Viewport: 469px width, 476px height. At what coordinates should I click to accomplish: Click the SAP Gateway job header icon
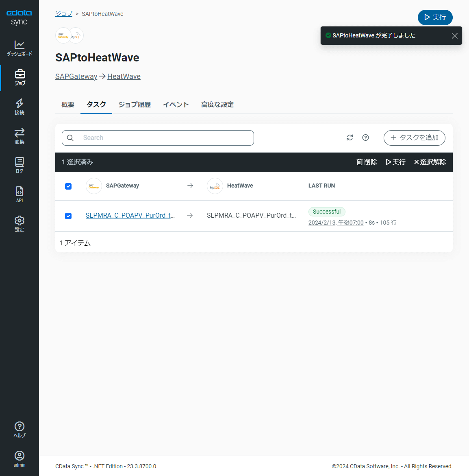pyautogui.click(x=63, y=35)
